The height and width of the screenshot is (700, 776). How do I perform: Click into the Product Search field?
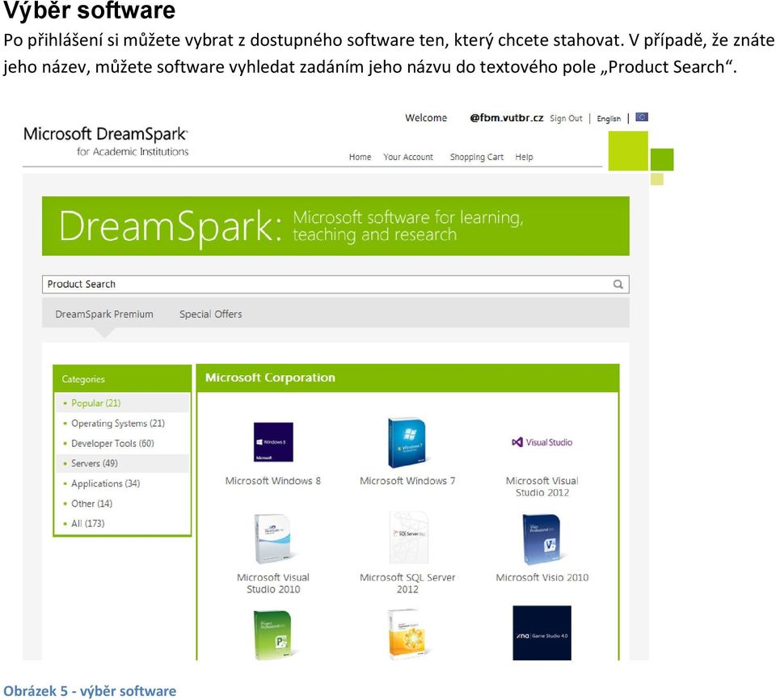(335, 285)
